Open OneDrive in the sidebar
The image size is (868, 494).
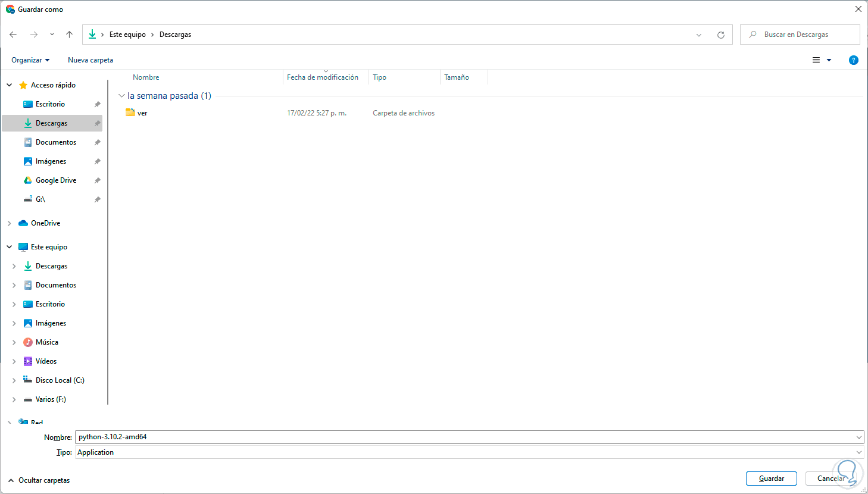[x=45, y=223]
